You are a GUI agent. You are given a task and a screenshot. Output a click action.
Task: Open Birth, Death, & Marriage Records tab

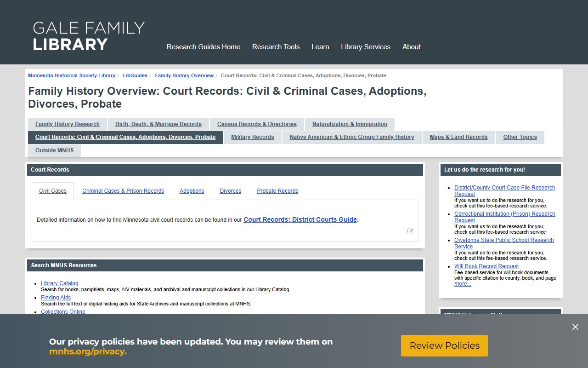tap(158, 124)
